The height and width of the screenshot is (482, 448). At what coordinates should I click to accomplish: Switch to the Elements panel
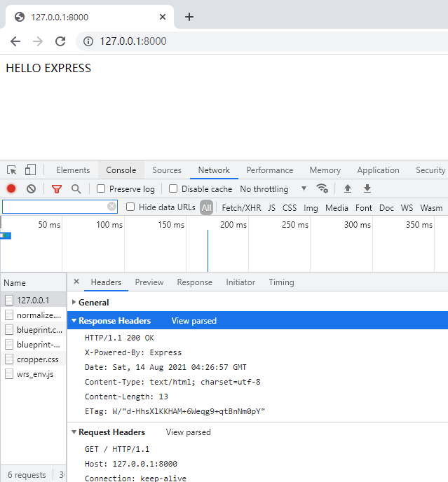(73, 170)
